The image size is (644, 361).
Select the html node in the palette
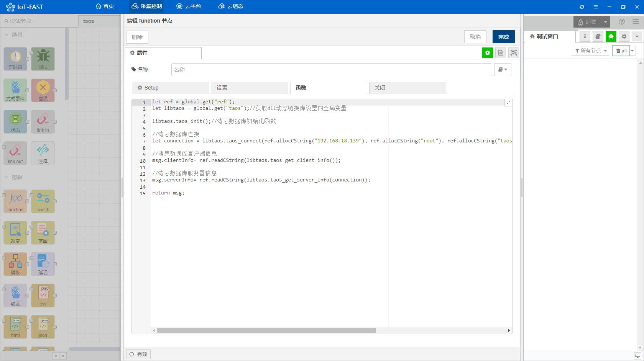(15, 327)
